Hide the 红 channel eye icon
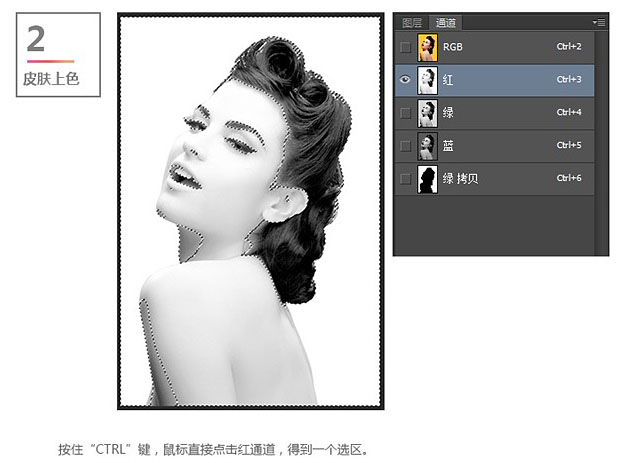The width and height of the screenshot is (620, 463). (x=405, y=80)
